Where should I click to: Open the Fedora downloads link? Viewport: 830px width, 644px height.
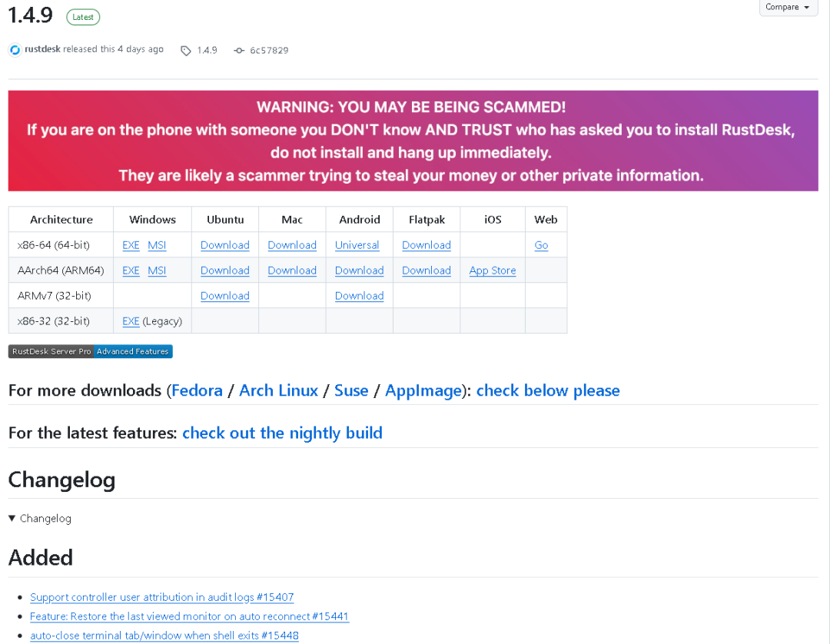click(x=197, y=390)
